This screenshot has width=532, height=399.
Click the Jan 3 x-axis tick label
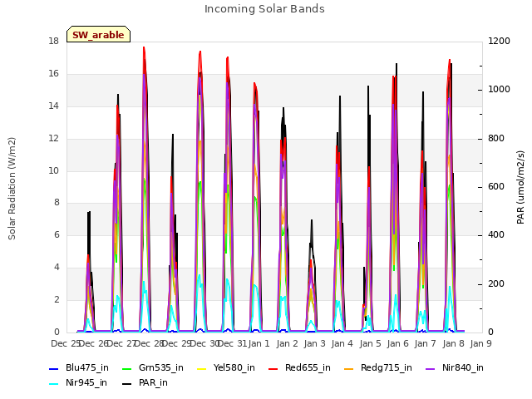[x=315, y=343]
